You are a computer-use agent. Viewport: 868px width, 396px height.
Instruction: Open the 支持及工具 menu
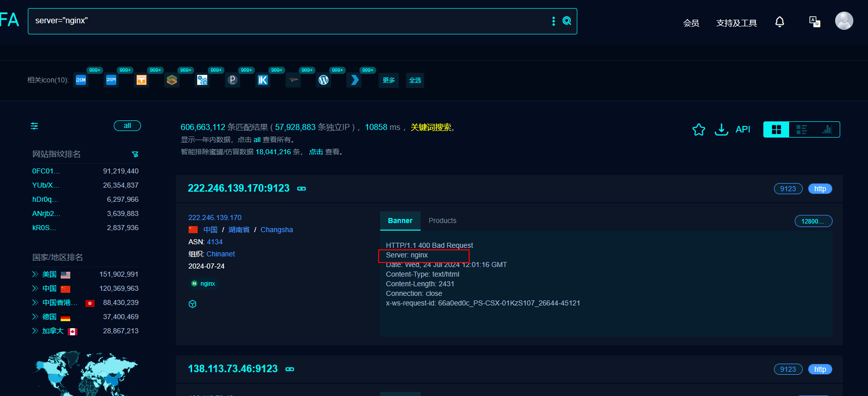(x=737, y=23)
